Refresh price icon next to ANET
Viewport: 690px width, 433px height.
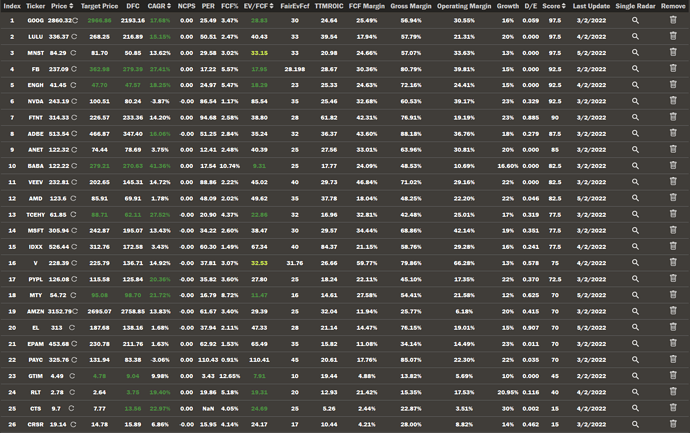(x=74, y=150)
